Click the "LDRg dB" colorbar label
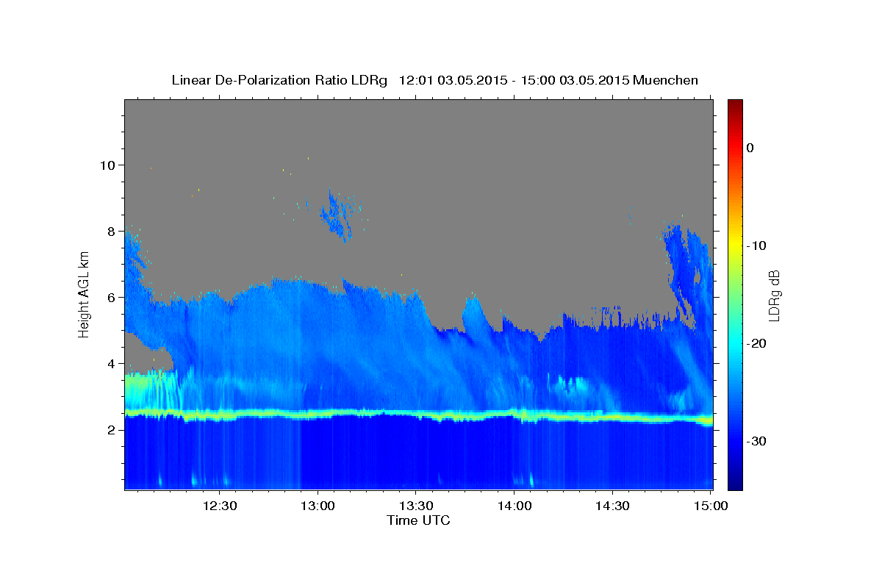Image resolution: width=882 pixels, height=588 pixels. (x=773, y=295)
